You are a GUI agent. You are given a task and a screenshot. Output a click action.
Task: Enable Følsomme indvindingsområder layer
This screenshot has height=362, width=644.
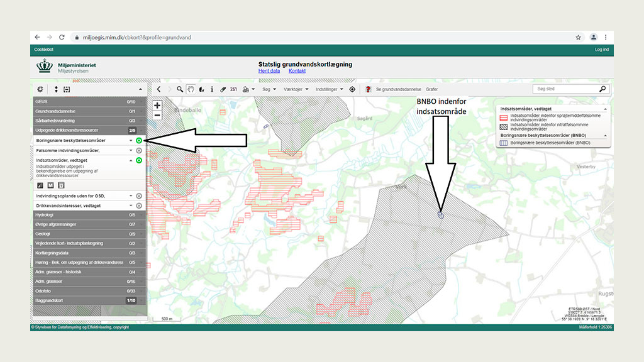pyautogui.click(x=138, y=151)
